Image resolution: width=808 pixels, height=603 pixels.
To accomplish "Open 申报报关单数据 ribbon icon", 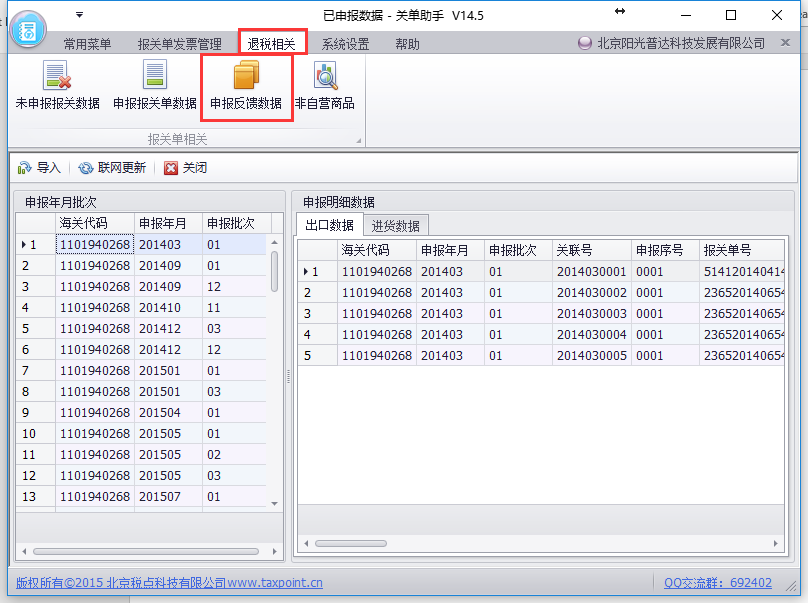I will click(x=154, y=86).
